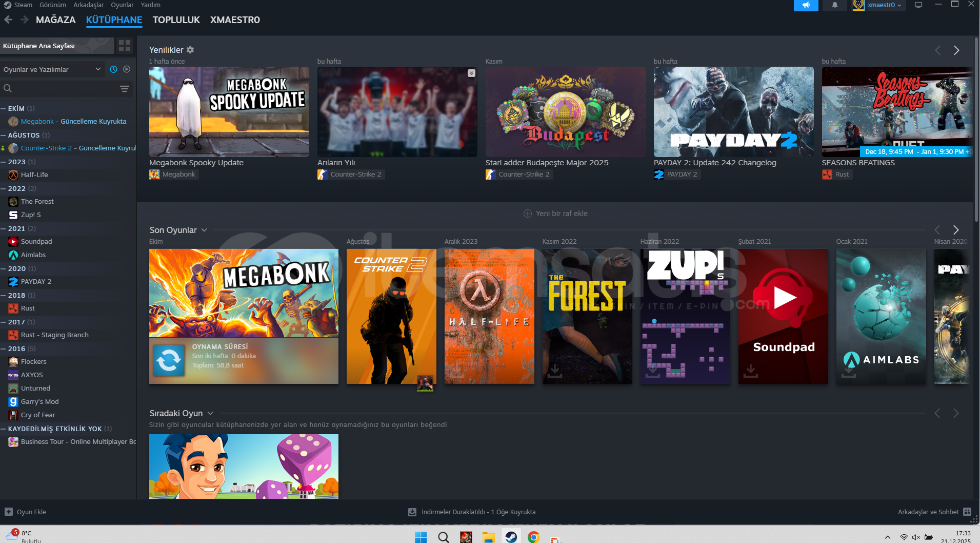Open the Oyunlar menu
This screenshot has width=980, height=543.
coord(122,5)
